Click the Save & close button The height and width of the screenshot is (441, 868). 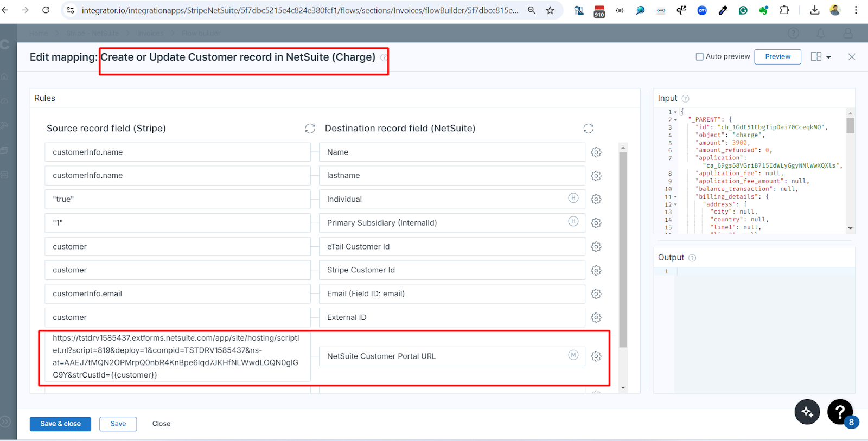pyautogui.click(x=60, y=424)
